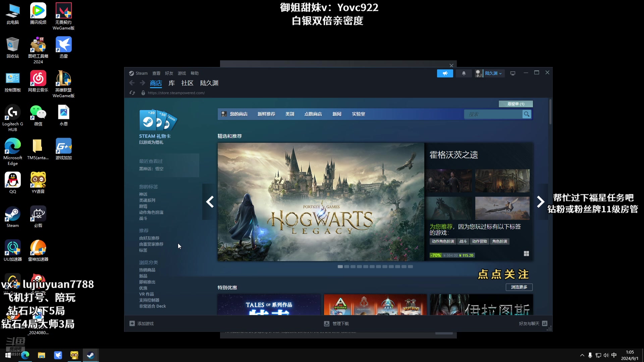Click the 浏览更多 button

tap(519, 287)
